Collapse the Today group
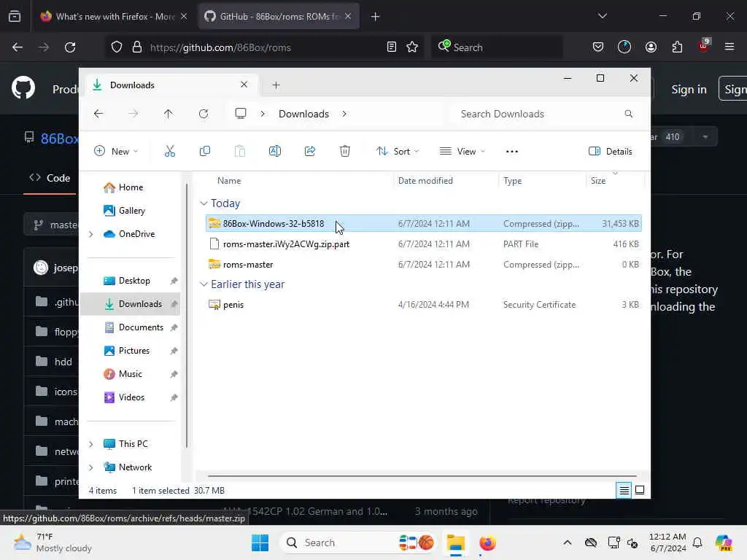The width and height of the screenshot is (747, 560). click(x=204, y=203)
